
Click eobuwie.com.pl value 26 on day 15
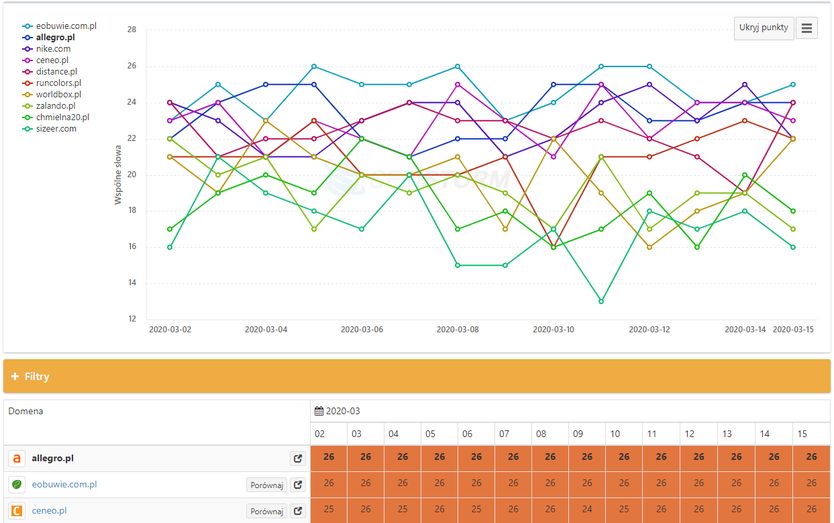pyautogui.click(x=811, y=483)
